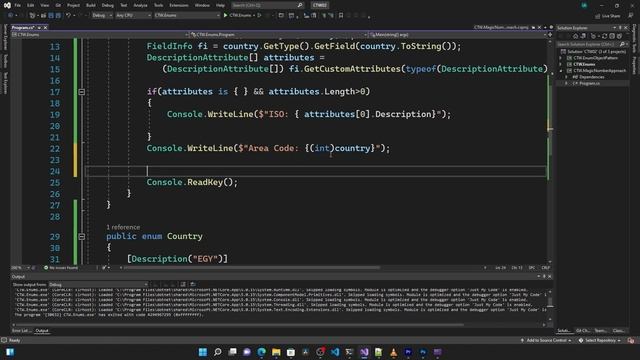Screen dimensions: 640x360
Task: Select Program.cs in Solution Explorer
Action: [589, 83]
